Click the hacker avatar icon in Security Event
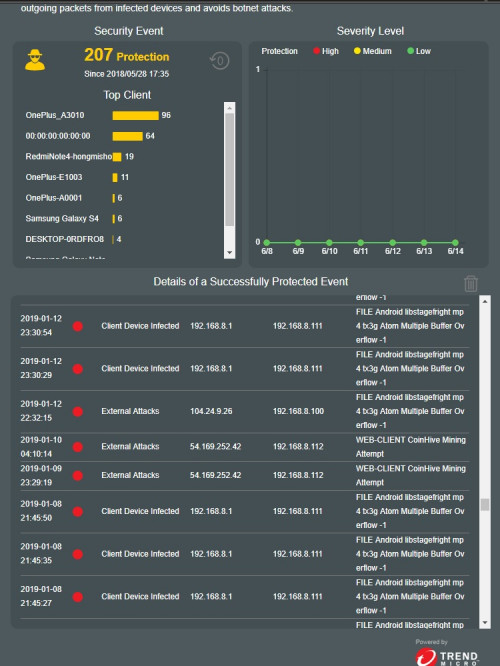Image resolution: width=500 pixels, height=666 pixels. pos(35,60)
